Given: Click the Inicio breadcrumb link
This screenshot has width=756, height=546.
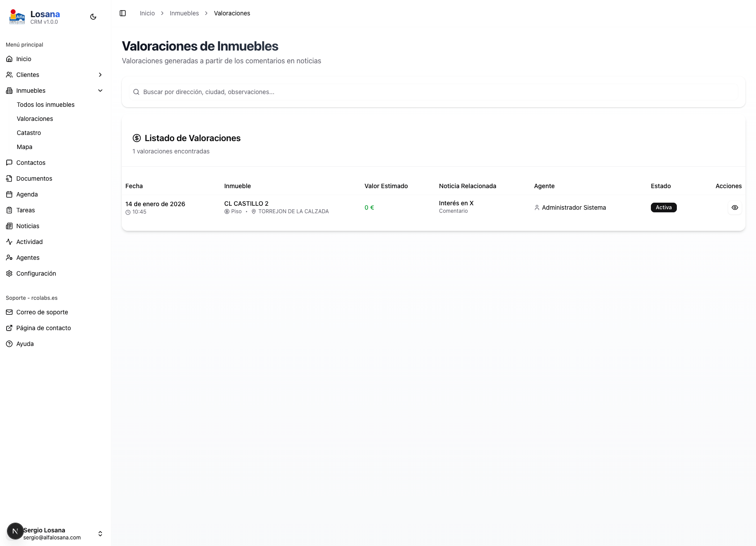Looking at the screenshot, I should tap(147, 13).
